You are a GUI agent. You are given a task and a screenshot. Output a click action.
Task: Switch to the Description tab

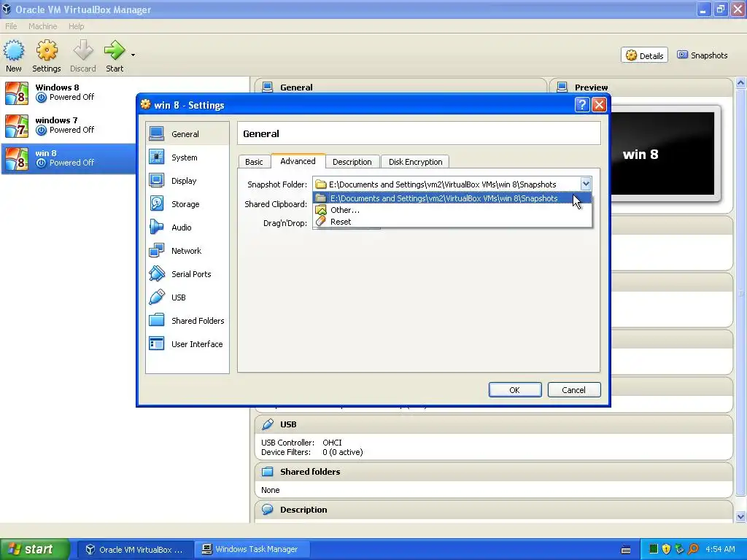pos(352,162)
